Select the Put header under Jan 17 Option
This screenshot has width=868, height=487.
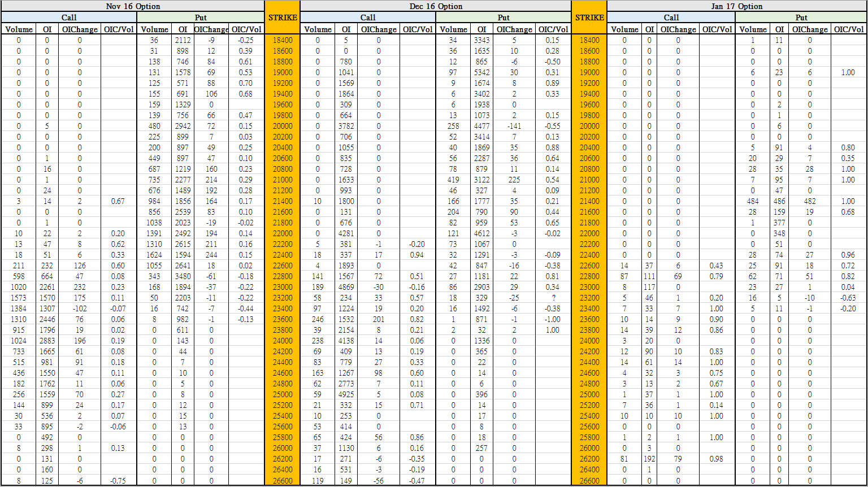tap(801, 18)
